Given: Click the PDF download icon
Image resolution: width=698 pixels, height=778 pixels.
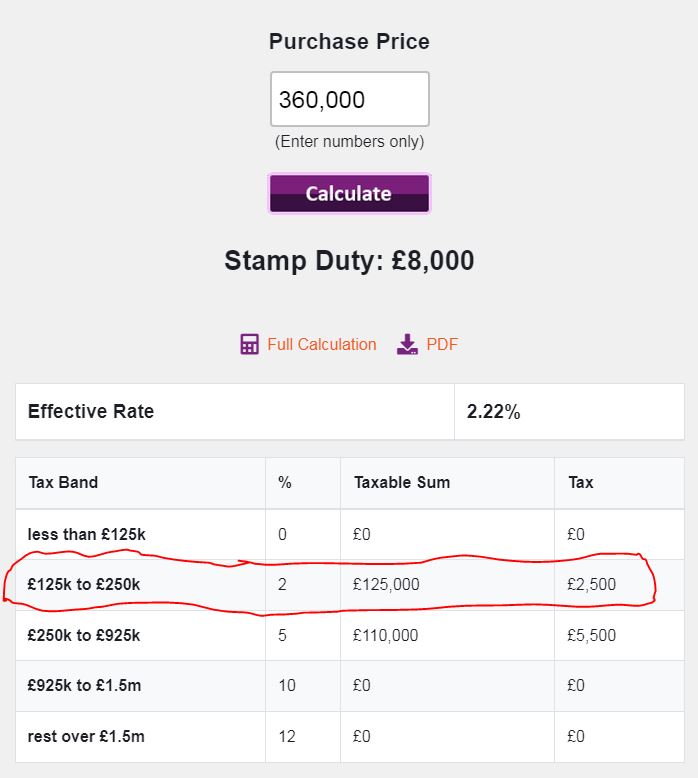Looking at the screenshot, I should 407,344.
